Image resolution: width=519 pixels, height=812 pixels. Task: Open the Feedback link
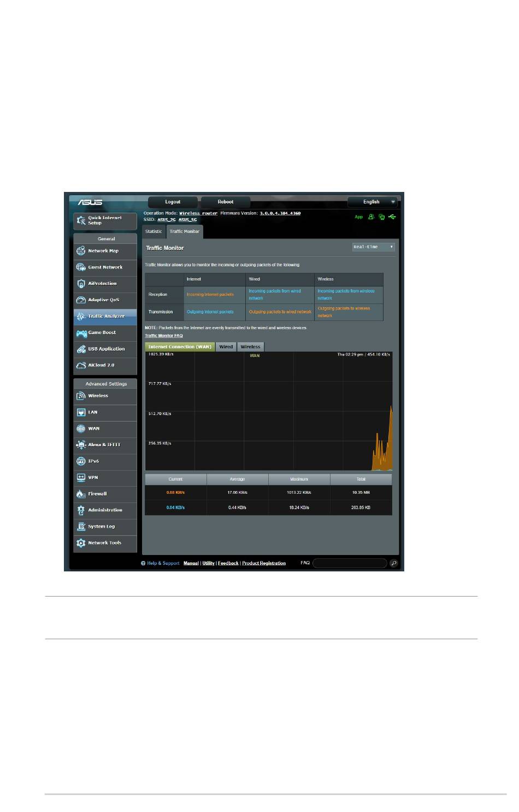coord(228,563)
